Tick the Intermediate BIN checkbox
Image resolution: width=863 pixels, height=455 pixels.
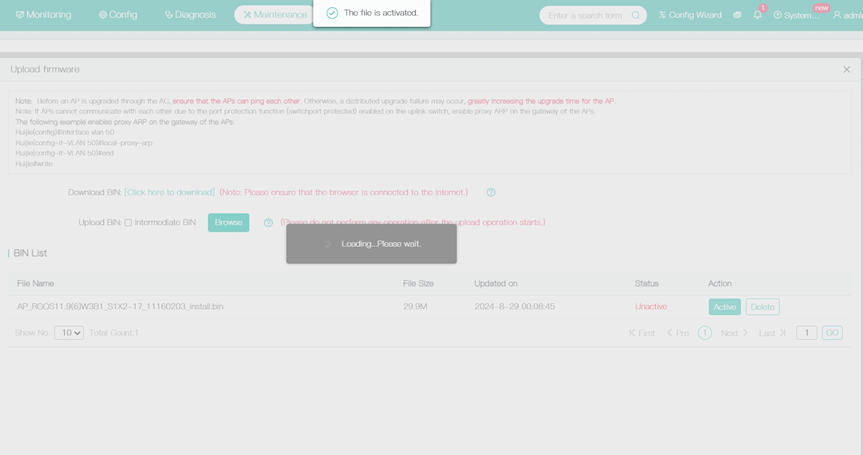click(128, 222)
